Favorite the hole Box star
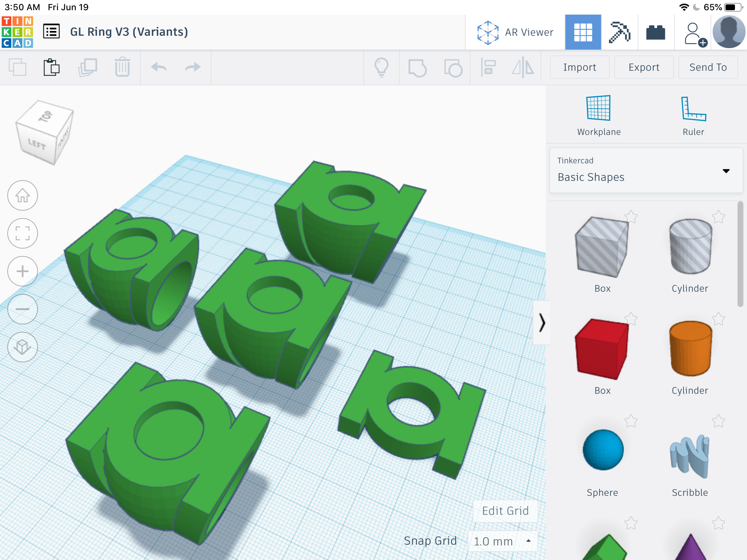This screenshot has width=747, height=560. point(631,217)
